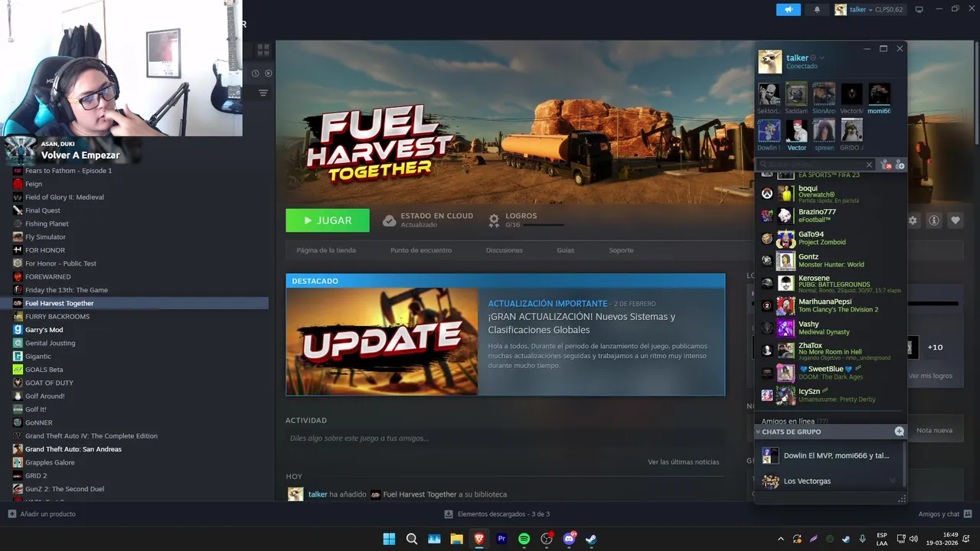980x551 pixels.
Task: Click Nota nueva button
Action: point(934,431)
